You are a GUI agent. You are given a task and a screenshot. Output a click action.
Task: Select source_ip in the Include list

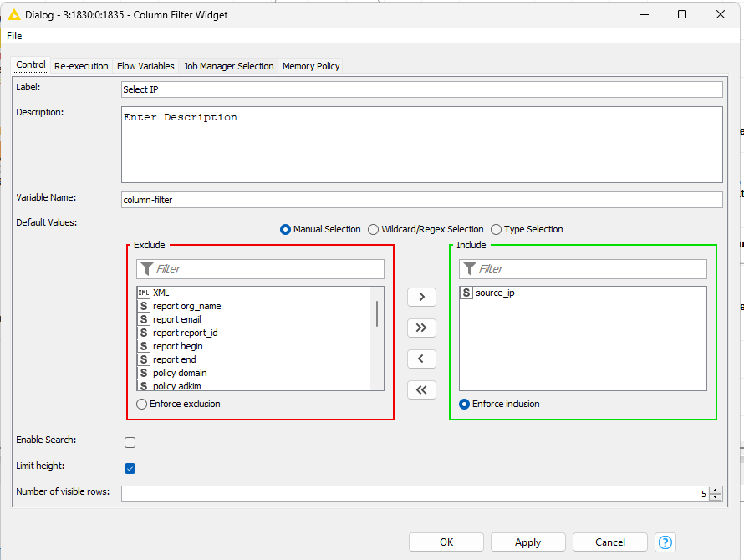(583, 293)
